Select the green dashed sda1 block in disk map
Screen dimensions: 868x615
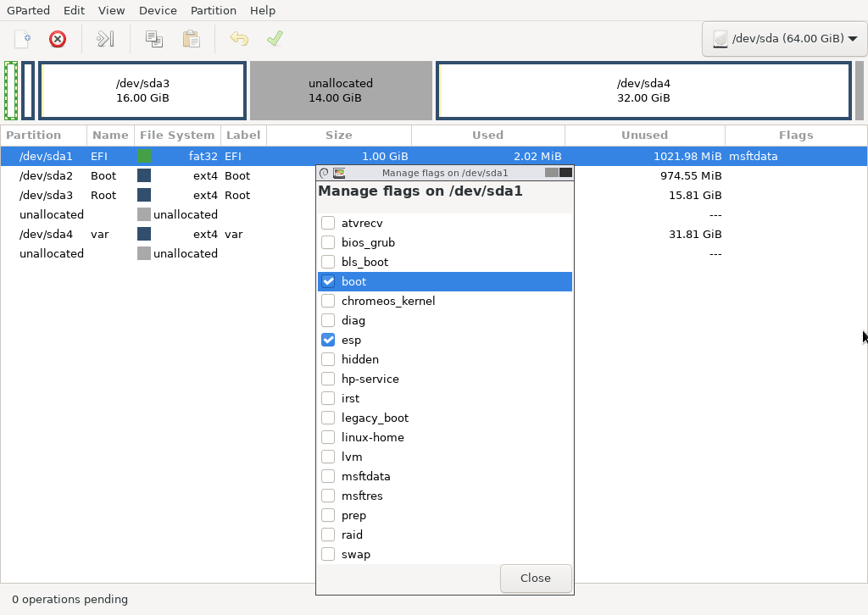[x=11, y=90]
